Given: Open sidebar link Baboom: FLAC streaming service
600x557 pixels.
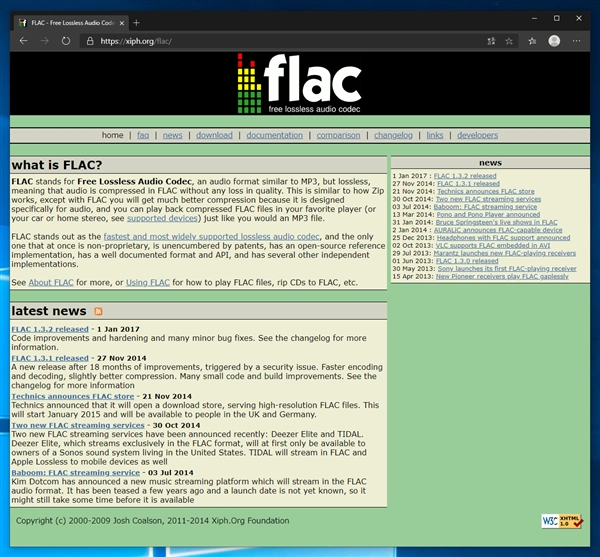Looking at the screenshot, I should point(485,207).
